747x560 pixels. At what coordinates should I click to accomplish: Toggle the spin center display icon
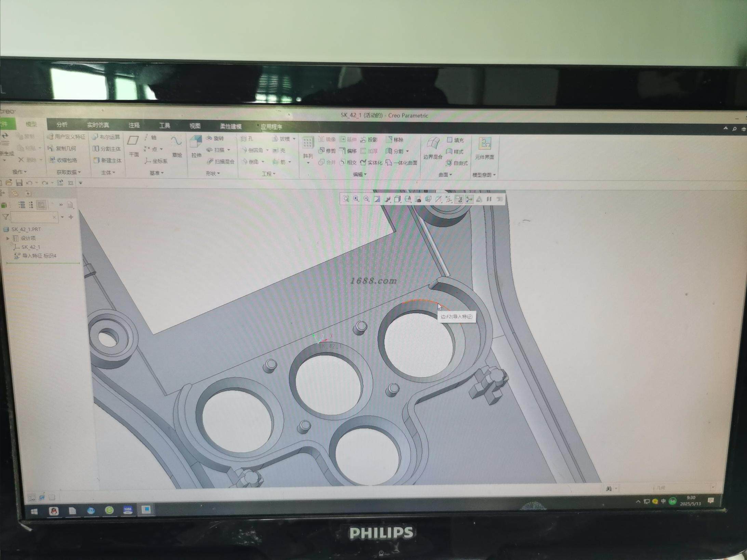click(469, 199)
